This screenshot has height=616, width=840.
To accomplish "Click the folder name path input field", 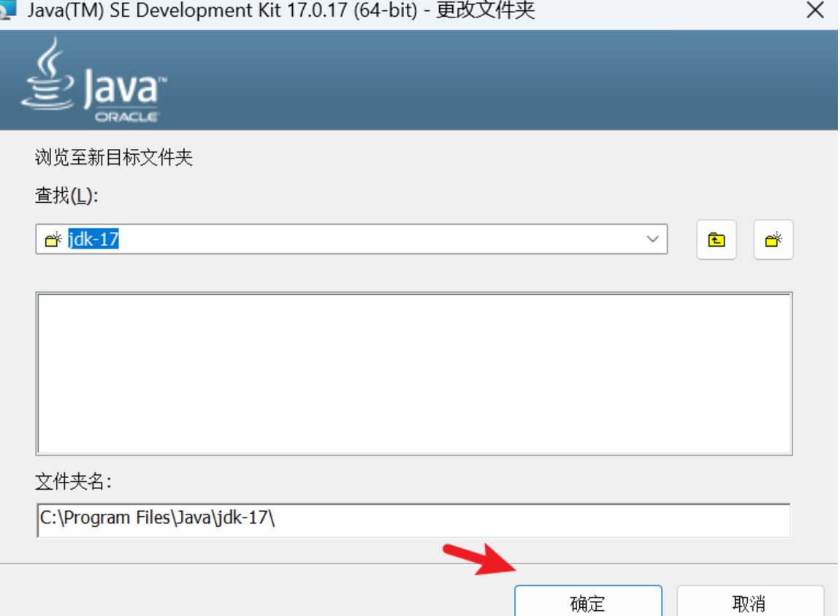I will [413, 520].
